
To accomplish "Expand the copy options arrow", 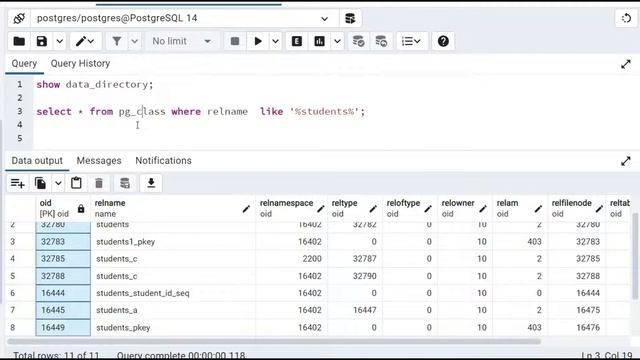I will coord(58,183).
